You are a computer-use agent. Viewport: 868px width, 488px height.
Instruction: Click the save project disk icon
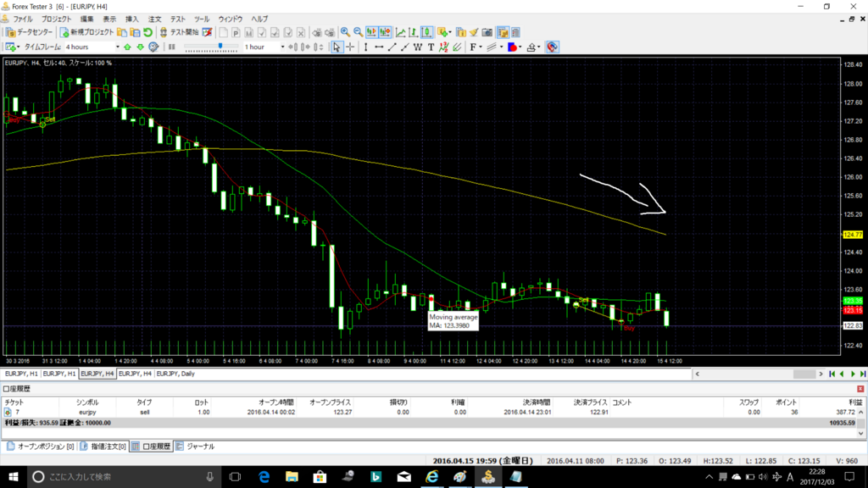(x=135, y=32)
